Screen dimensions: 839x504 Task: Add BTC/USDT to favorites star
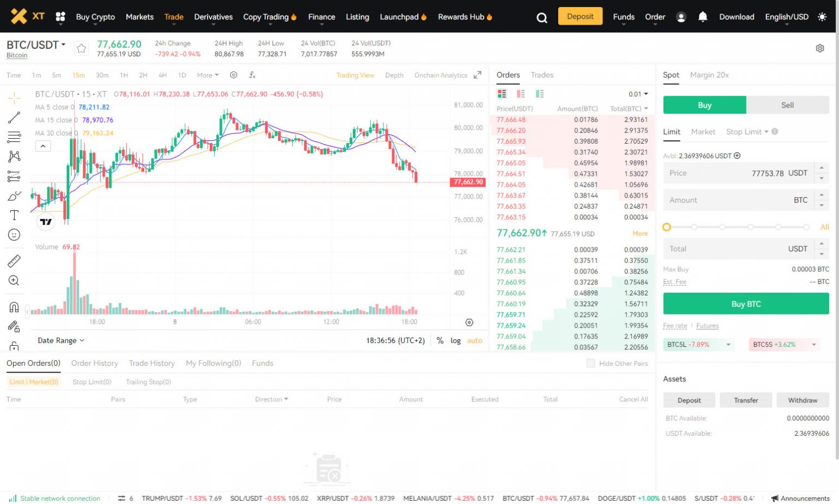click(x=81, y=49)
